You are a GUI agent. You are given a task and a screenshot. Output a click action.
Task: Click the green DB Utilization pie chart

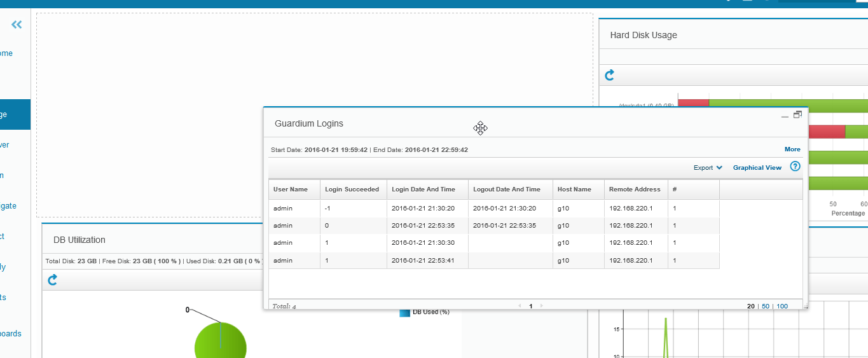tap(220, 342)
